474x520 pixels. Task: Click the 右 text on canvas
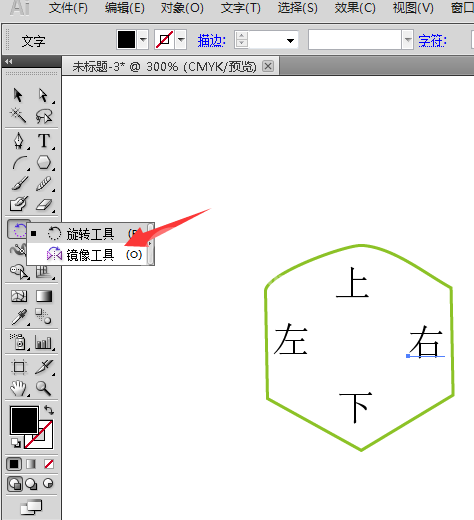click(x=426, y=341)
